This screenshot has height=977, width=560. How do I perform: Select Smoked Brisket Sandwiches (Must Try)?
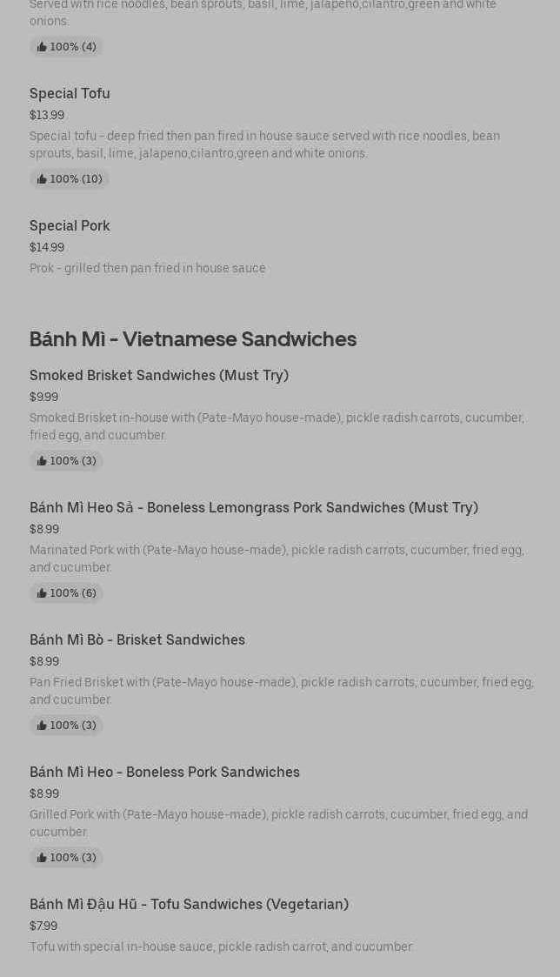tap(159, 375)
